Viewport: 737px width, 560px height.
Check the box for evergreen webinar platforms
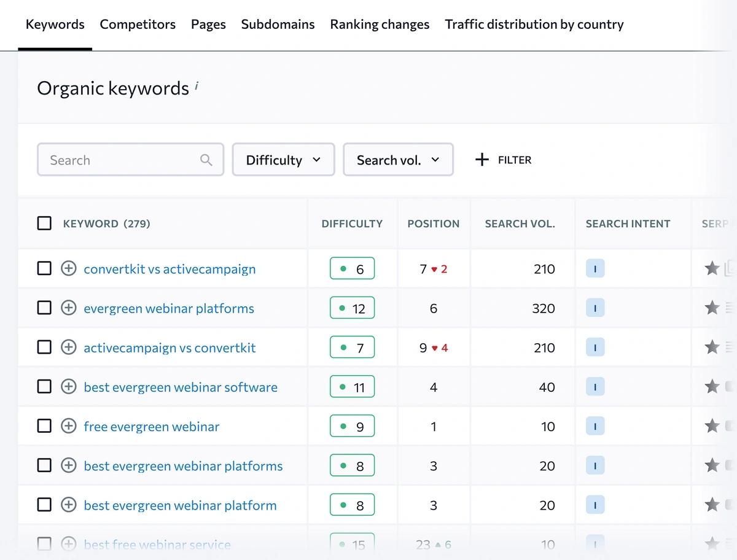[x=44, y=308]
